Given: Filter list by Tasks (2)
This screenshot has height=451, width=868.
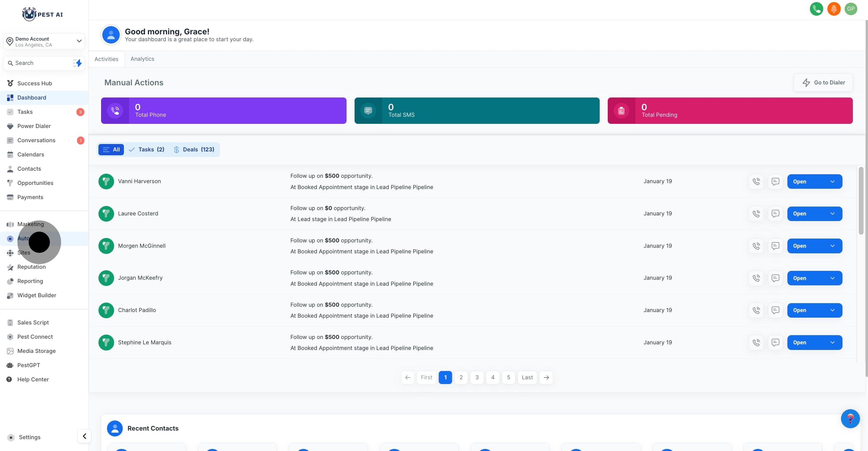Looking at the screenshot, I should [x=146, y=150].
